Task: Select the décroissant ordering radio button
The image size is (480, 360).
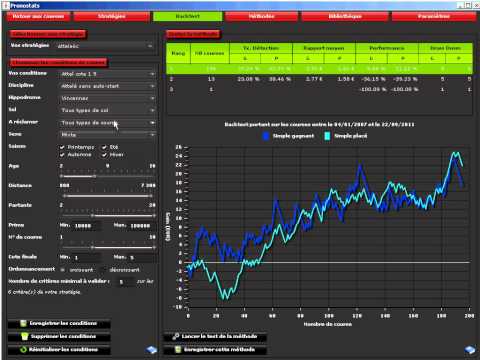Action: pos(104,270)
